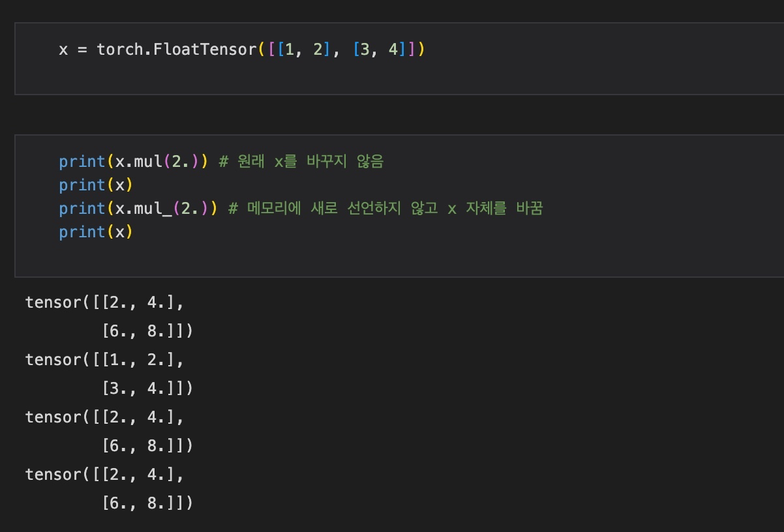Click the comment '# 원래 x를 바꾸지 않음'
Viewport: 784px width, 532px height.
301,162
